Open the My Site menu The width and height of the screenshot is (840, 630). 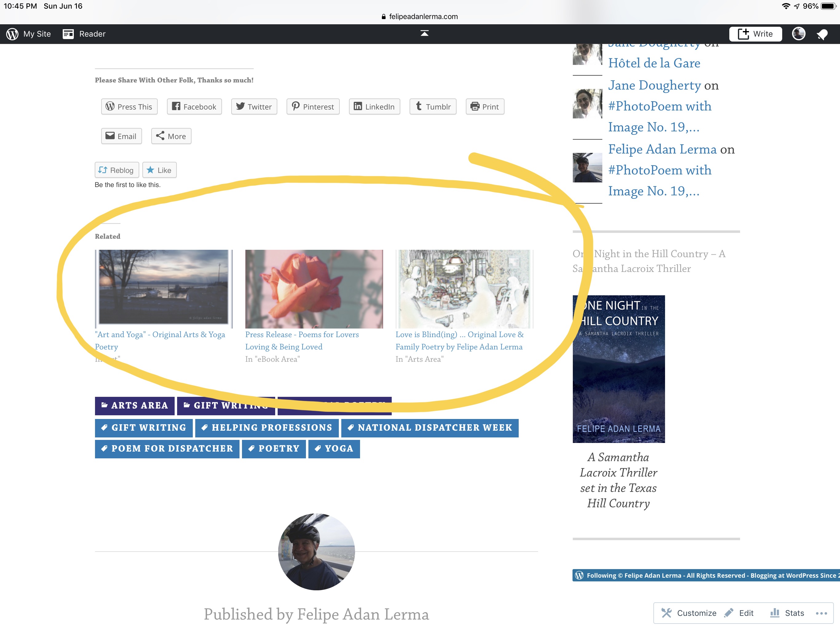(x=37, y=34)
